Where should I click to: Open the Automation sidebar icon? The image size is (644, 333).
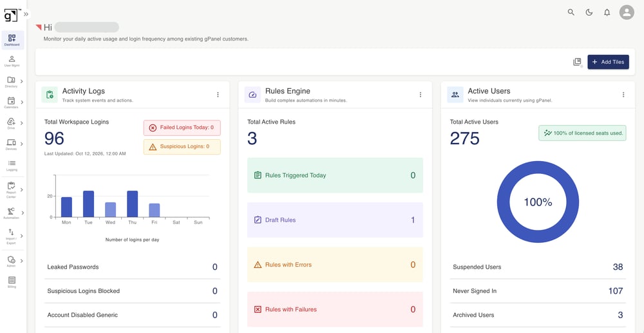pyautogui.click(x=11, y=211)
